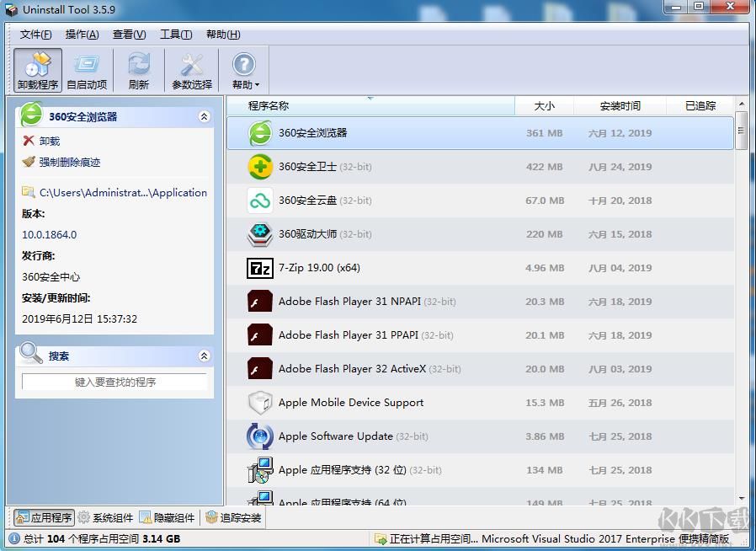Click the 360安全卫士 list icon

pos(260,167)
